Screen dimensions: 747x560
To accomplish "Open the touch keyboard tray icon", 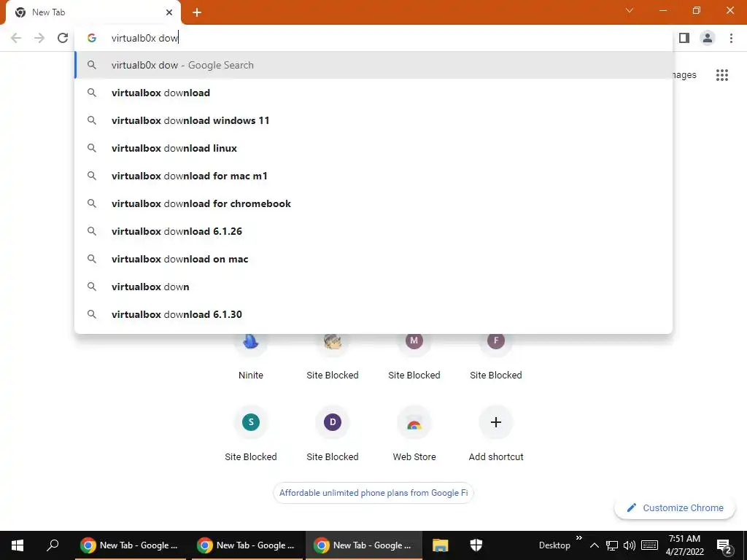I will 649,545.
